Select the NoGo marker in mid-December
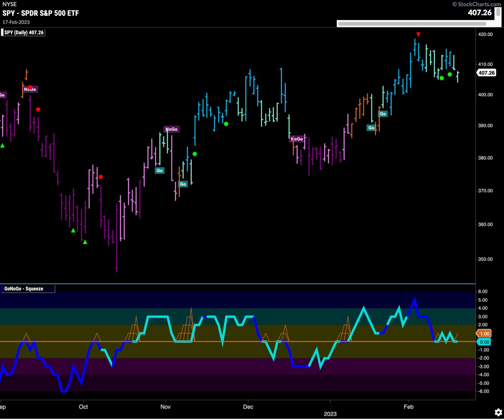The image size is (504, 420). click(297, 139)
